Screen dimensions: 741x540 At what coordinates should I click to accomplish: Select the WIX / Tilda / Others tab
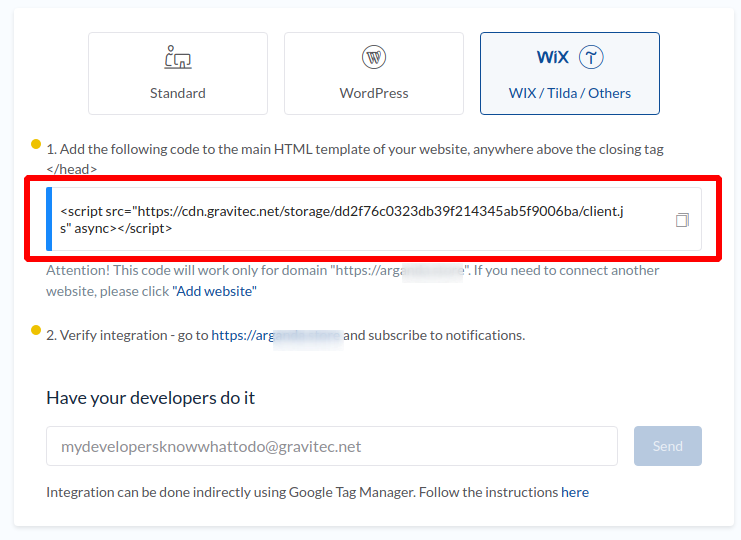pos(569,73)
